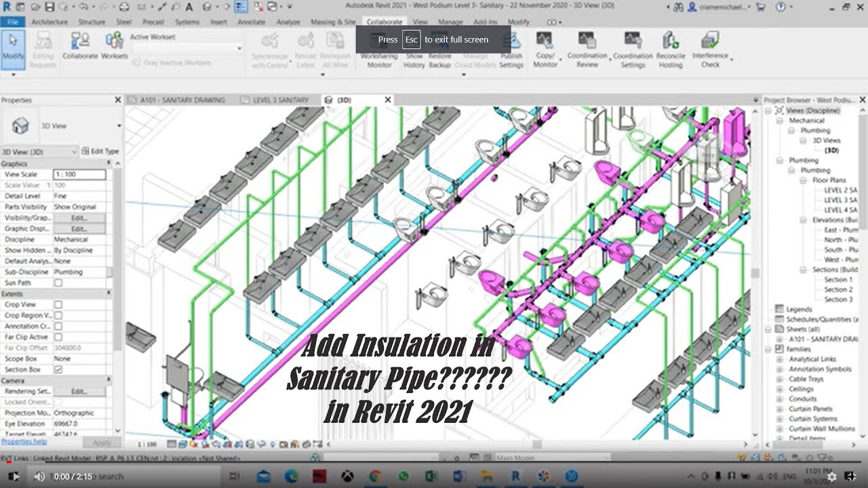Click the user account icon in title bar
Viewport: 868px width, 488px height.
(x=692, y=7)
